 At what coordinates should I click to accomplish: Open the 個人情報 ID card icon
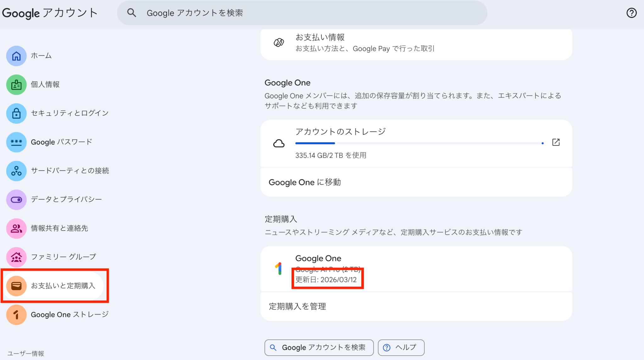click(16, 85)
